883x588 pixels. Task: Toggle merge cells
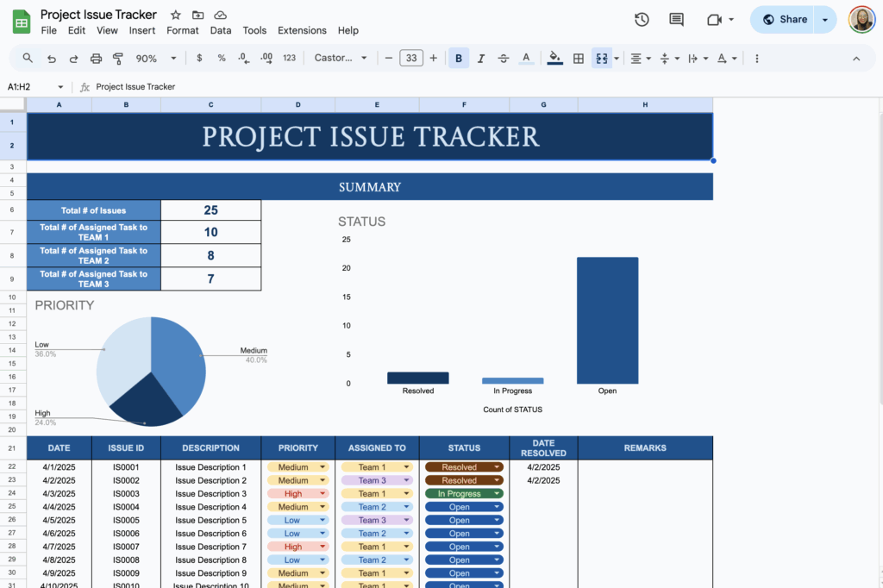point(603,58)
